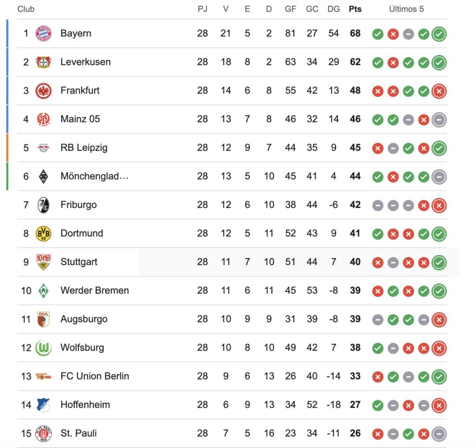The height and width of the screenshot is (448, 476).
Task: Click the Bayern club crest icon
Action: (x=43, y=33)
